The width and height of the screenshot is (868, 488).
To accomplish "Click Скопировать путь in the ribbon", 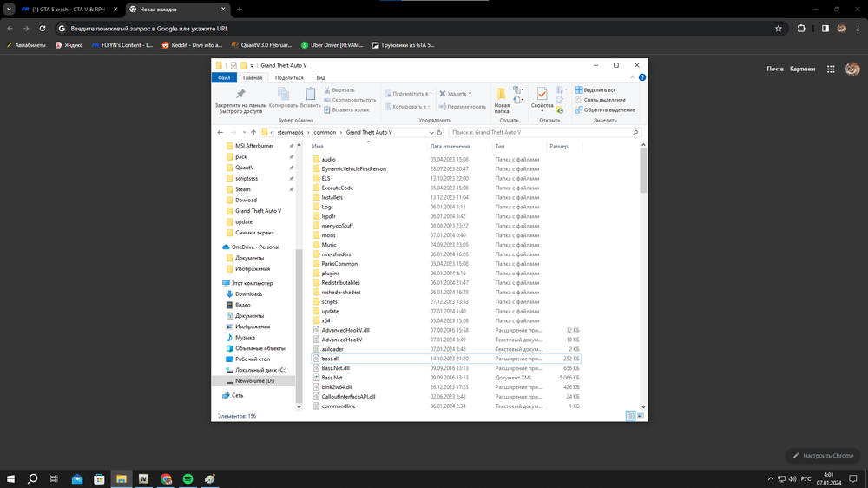I will click(x=350, y=100).
